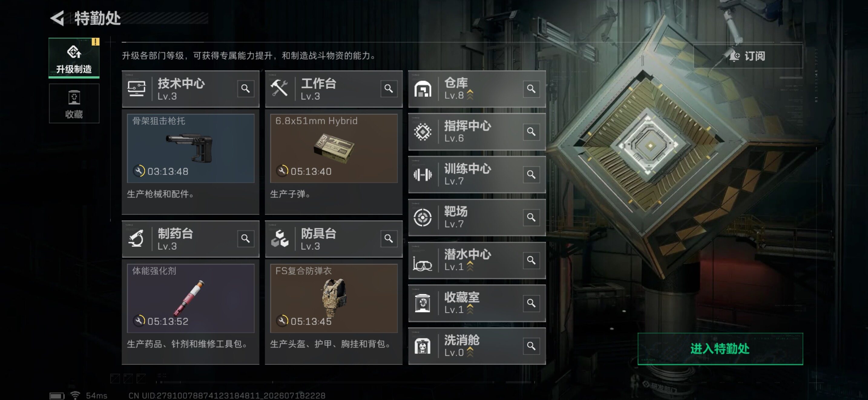The height and width of the screenshot is (400, 868).
Task: Click the magnifier icon for 仓库
Action: pyautogui.click(x=531, y=89)
